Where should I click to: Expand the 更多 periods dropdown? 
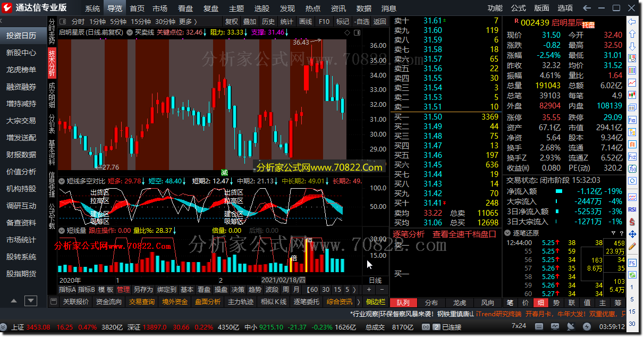click(x=188, y=21)
